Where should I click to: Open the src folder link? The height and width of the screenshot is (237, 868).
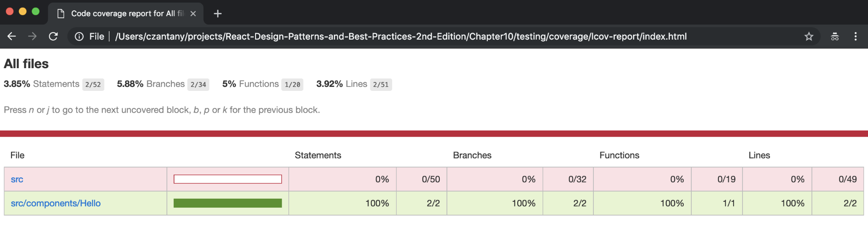17,180
